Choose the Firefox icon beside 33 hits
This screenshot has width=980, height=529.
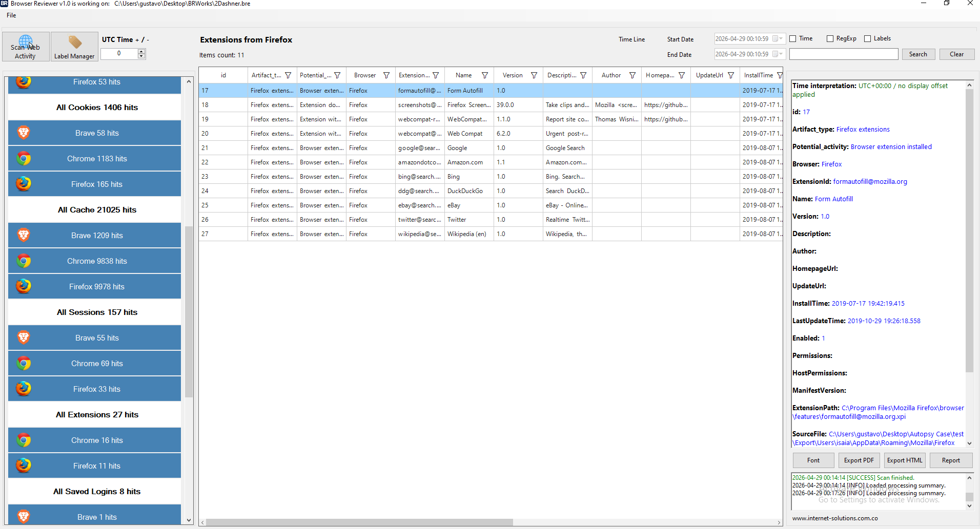[x=24, y=389]
